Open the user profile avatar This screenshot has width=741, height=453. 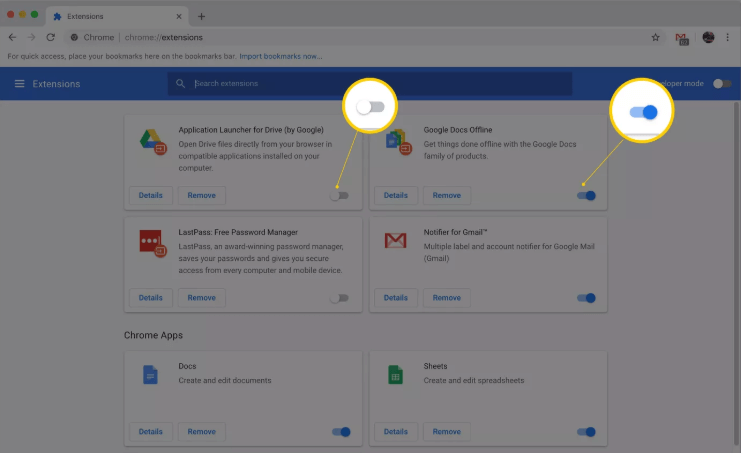click(708, 37)
